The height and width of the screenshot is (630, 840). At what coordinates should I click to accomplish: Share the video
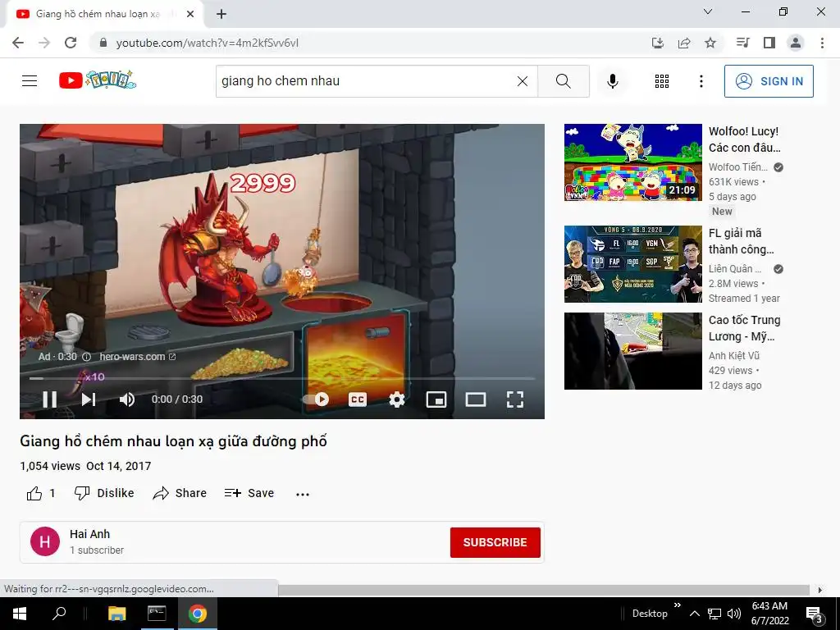pos(180,493)
